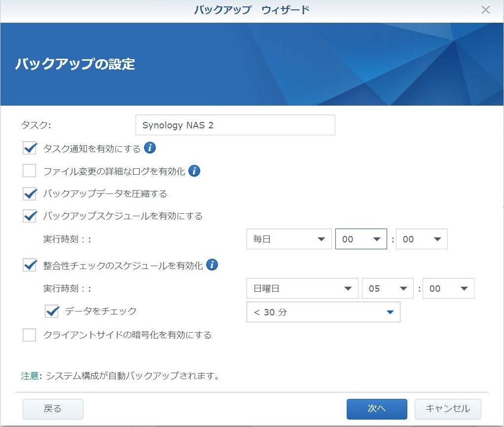Click the タスク name input field
Viewport: 504px width, 427px height.
(235, 125)
